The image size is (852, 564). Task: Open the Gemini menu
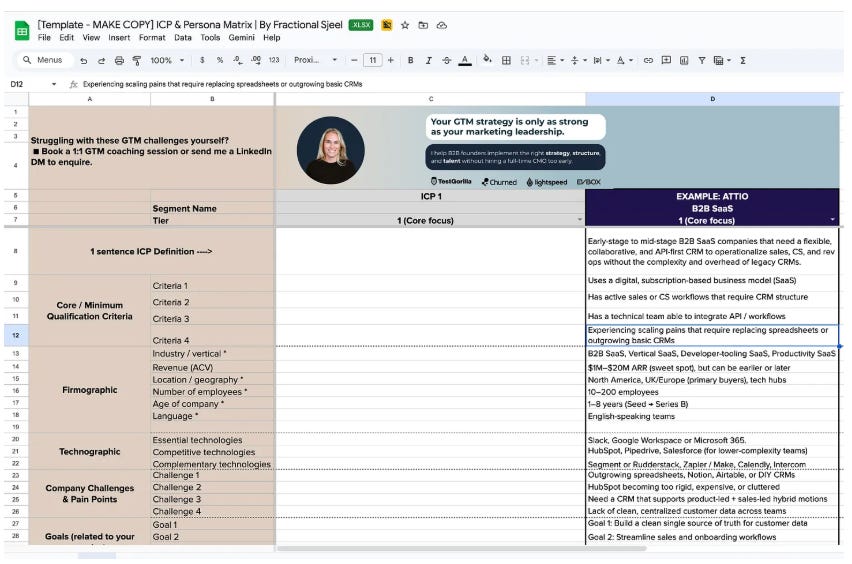pyautogui.click(x=241, y=37)
